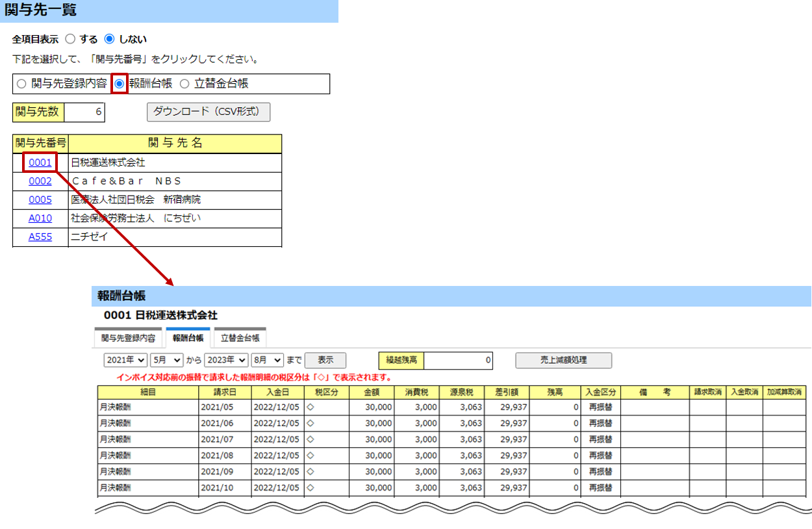Viewport: 812px width, 529px height.
Task: Expand the start year 2021年 dropdown
Action: coord(125,360)
